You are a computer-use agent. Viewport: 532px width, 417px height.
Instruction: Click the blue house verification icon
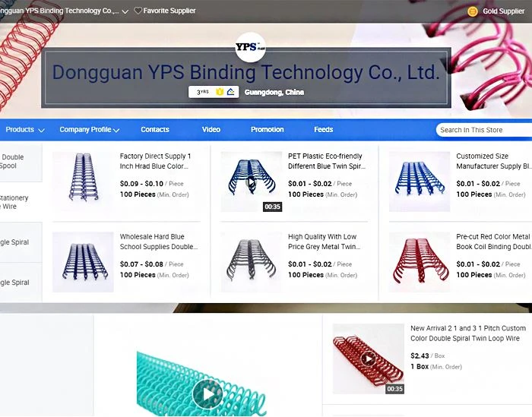click(x=231, y=92)
